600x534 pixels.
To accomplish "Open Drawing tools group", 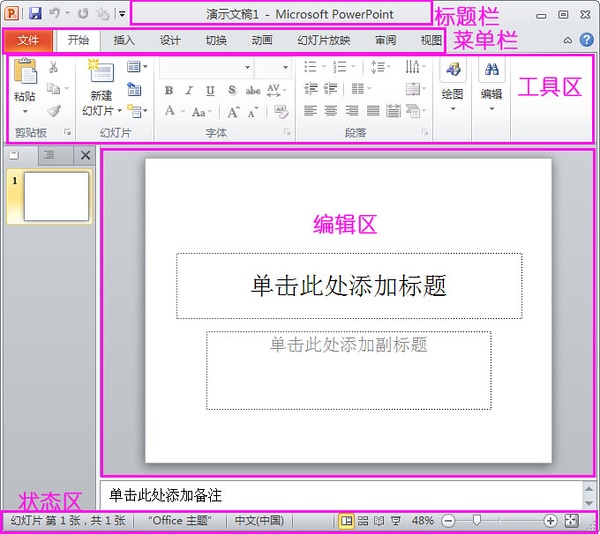I will coord(453,85).
